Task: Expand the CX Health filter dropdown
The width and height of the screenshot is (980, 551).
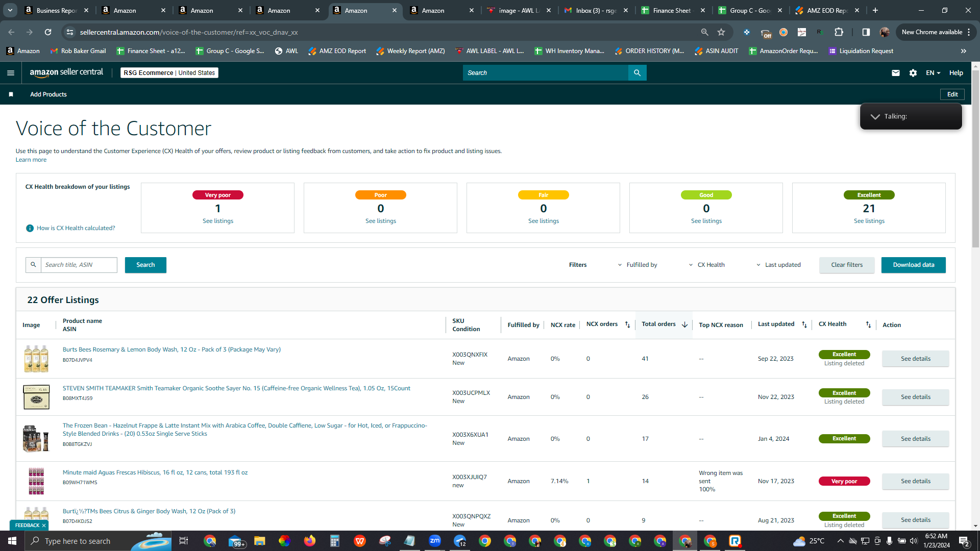Action: (x=707, y=265)
